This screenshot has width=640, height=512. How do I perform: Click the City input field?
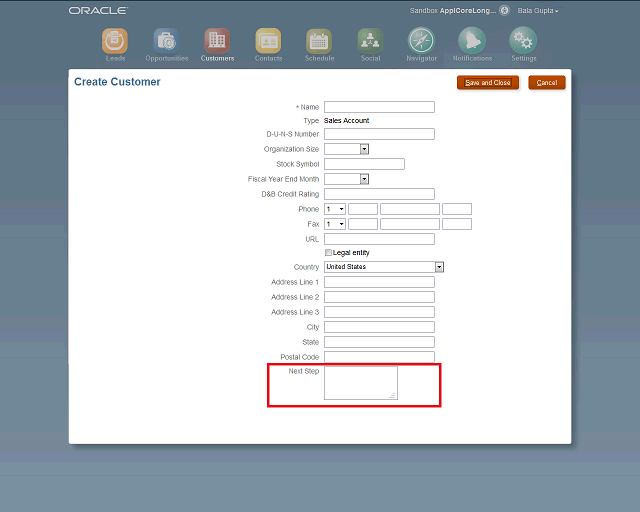(x=379, y=327)
